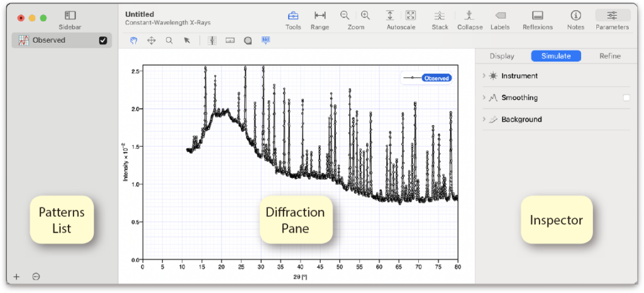
Task: Toggle the Sidebar toolbar button
Action: (x=70, y=16)
